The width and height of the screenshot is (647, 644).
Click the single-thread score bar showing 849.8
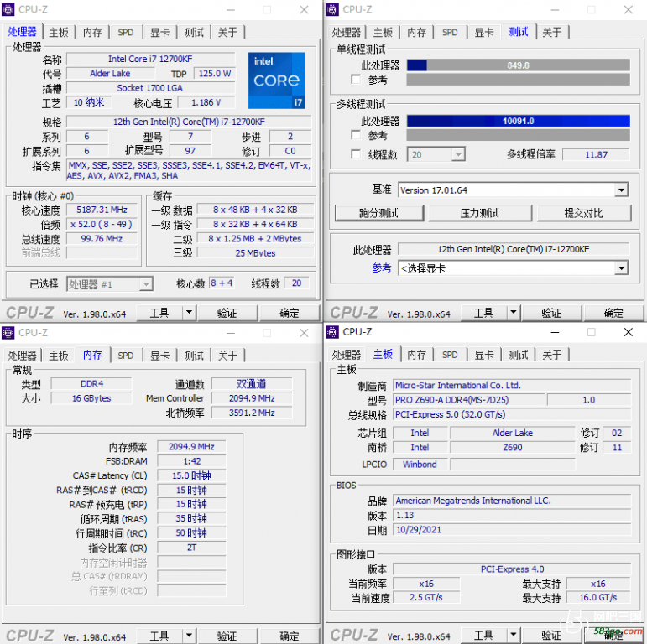point(519,65)
